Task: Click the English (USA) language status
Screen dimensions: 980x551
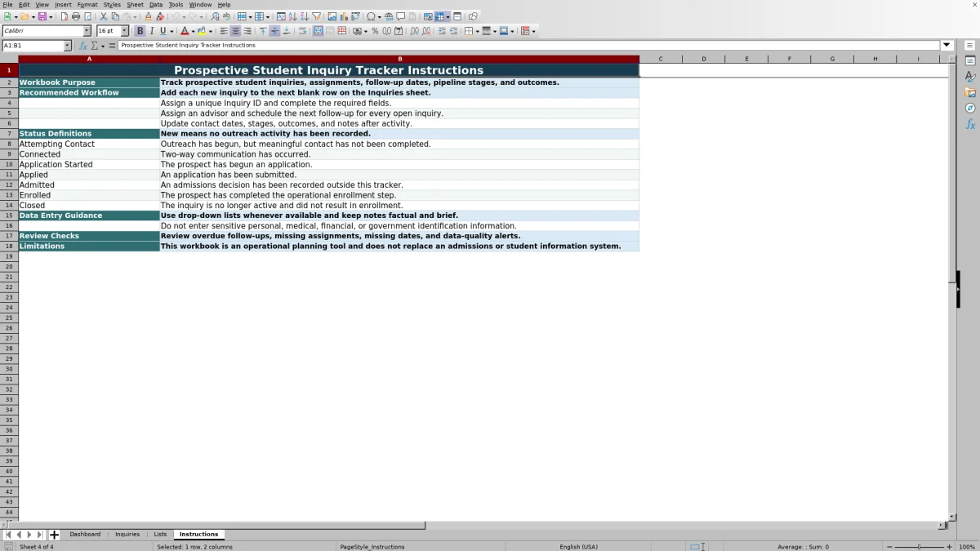Action: click(x=578, y=547)
